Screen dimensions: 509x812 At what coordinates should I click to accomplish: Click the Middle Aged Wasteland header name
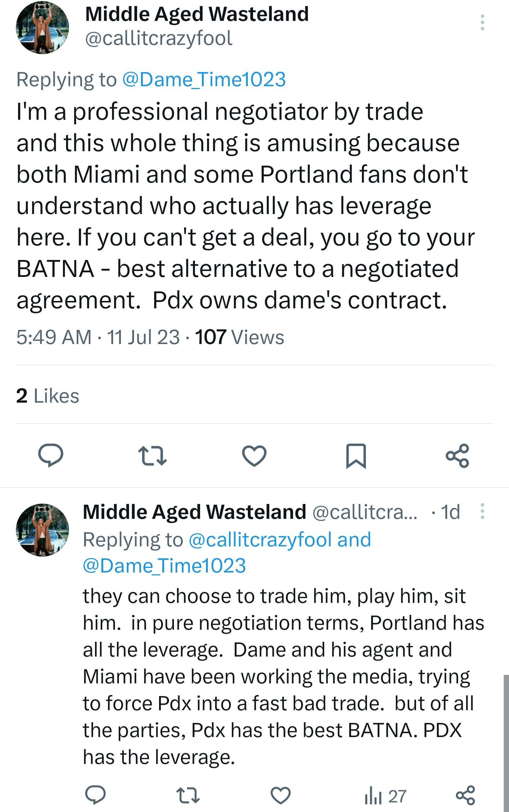197,14
